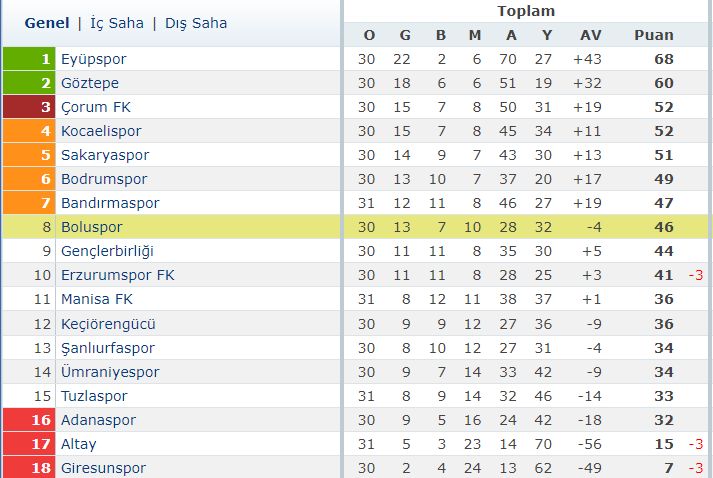Open the Göztepe team link
713x478 pixels.
90,83
